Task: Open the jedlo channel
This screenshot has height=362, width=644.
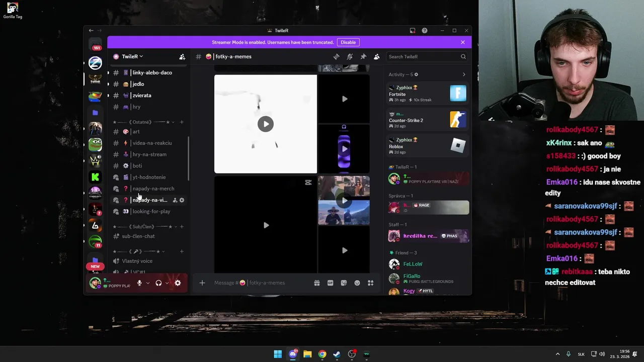Action: point(148,84)
